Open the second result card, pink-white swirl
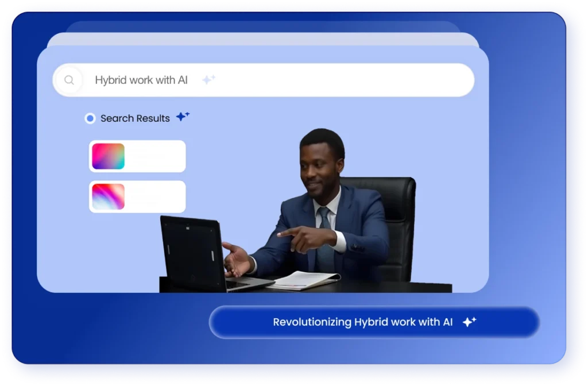This screenshot has width=588, height=386. (137, 197)
